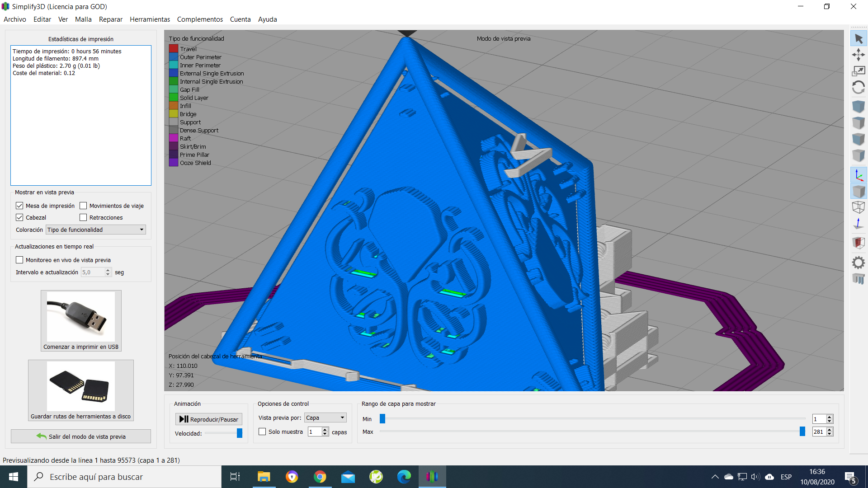The width and height of the screenshot is (868, 488).
Task: Enable Movimientos de viaje checkbox
Action: point(83,206)
